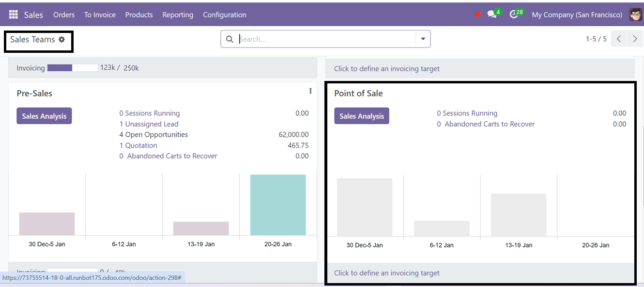Open 0 Sessions Running in Pre-Sales
This screenshot has width=644, height=287.
click(150, 113)
